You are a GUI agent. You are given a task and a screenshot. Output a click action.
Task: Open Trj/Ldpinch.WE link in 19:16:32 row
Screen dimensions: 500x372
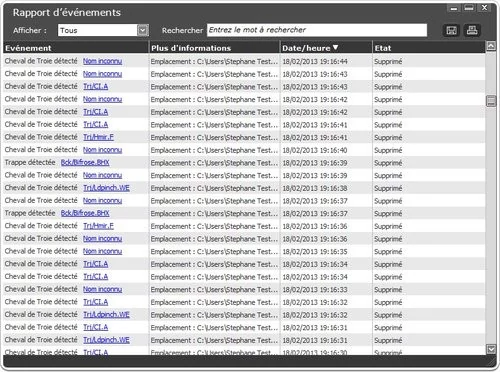[x=106, y=314]
